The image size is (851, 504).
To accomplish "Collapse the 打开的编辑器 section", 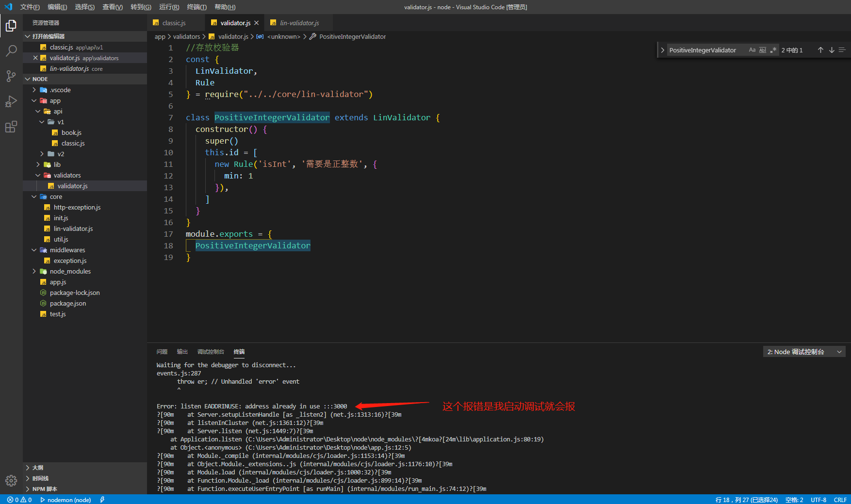I will (85, 36).
